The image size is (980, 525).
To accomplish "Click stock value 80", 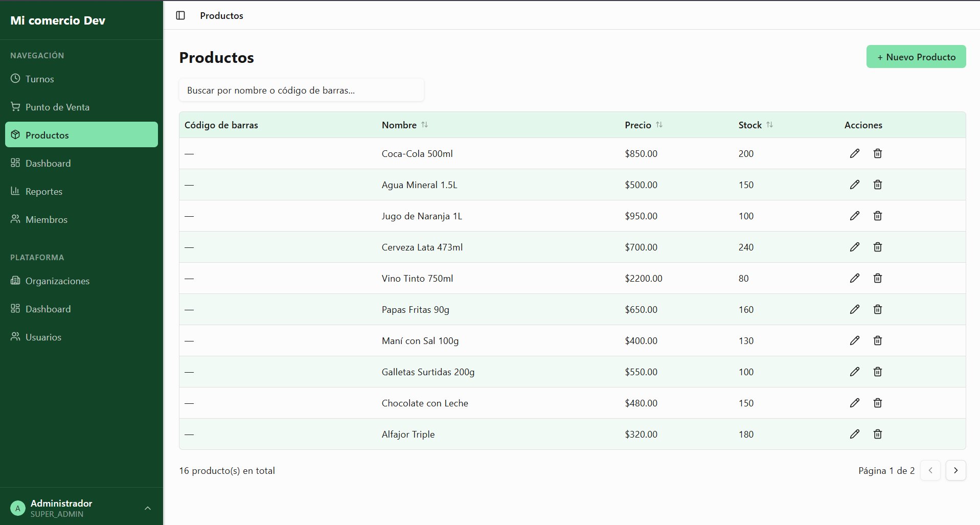I will [743, 278].
